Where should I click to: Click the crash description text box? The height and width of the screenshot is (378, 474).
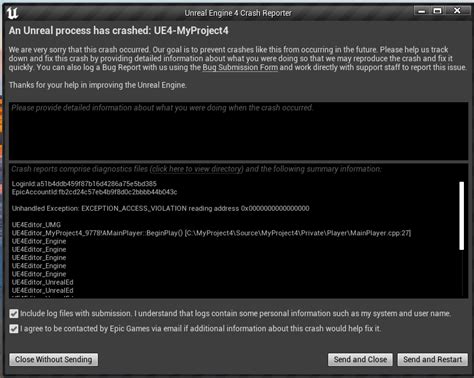238,131
